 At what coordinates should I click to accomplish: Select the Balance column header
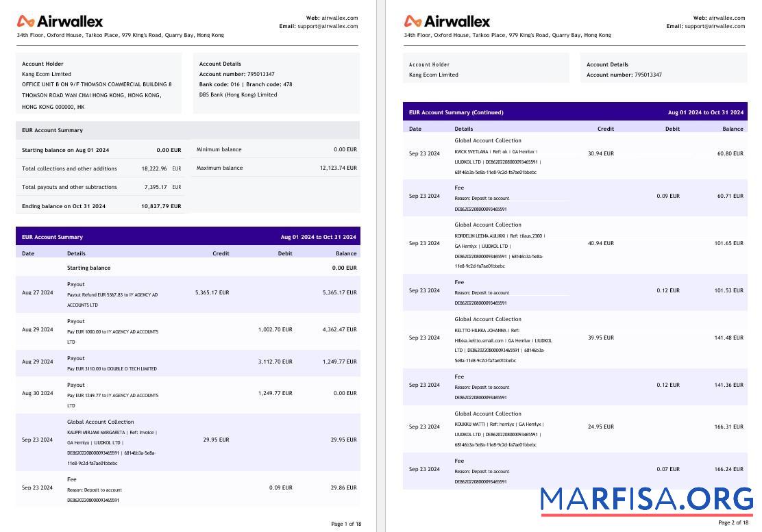pos(346,253)
